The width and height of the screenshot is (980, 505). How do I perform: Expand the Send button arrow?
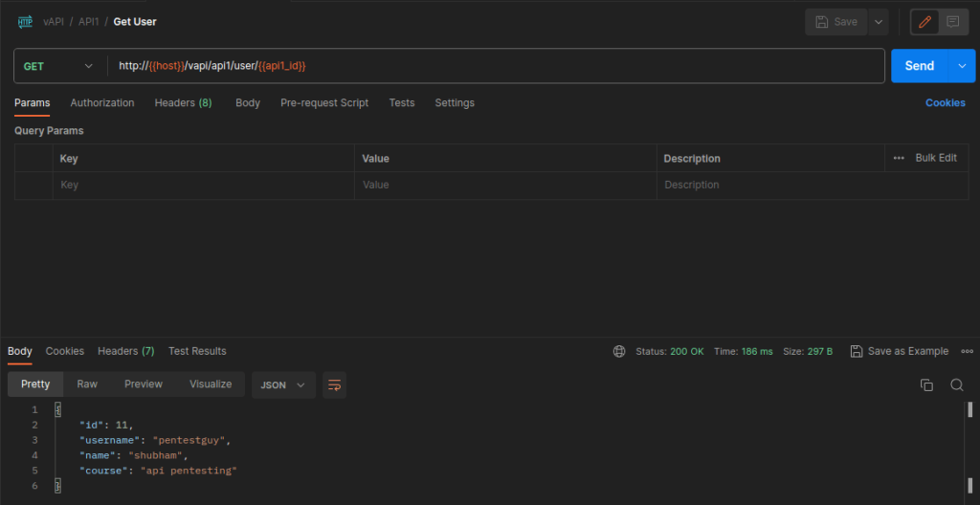(962, 66)
